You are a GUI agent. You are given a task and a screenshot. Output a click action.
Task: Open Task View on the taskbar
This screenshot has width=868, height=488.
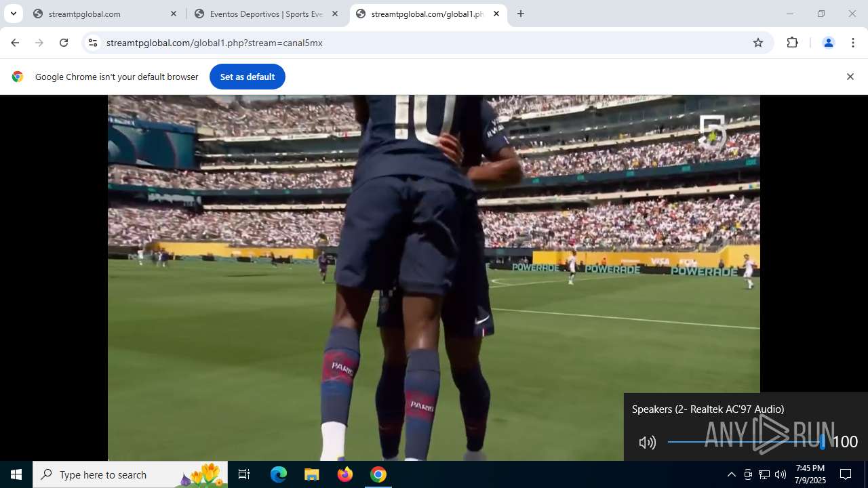244,474
